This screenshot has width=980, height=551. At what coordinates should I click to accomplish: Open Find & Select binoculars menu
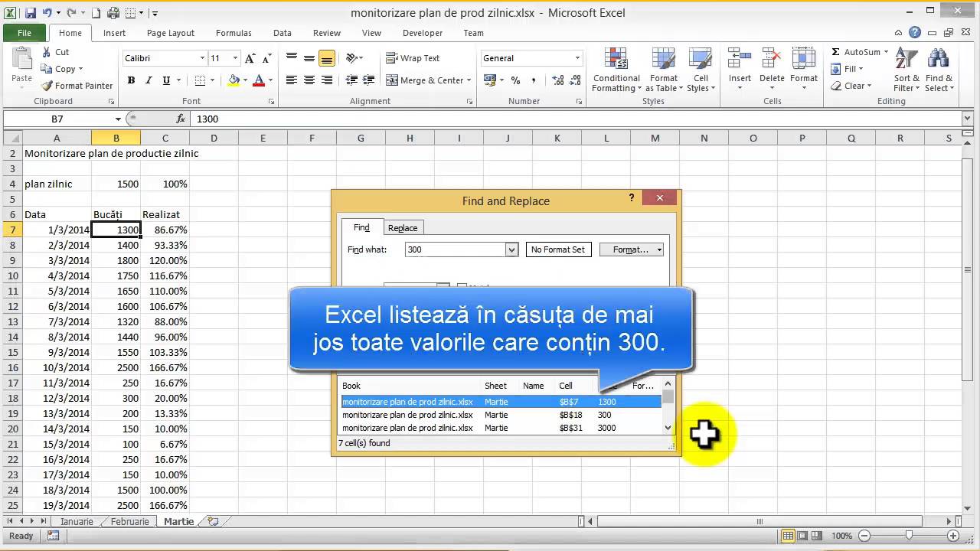[939, 70]
